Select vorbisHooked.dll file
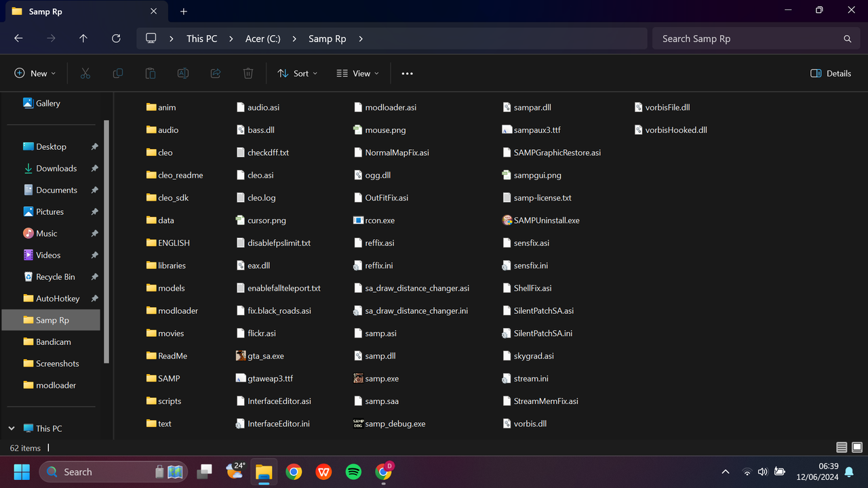Viewport: 868px width, 488px height. pyautogui.click(x=670, y=129)
